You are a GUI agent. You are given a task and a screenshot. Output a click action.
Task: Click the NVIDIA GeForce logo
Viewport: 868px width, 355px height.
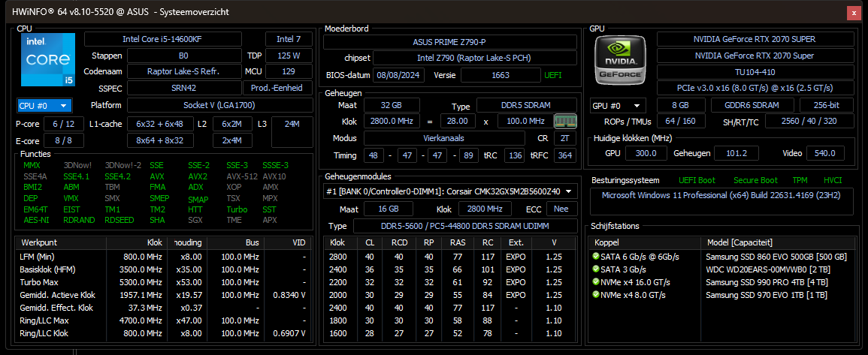coord(621,60)
